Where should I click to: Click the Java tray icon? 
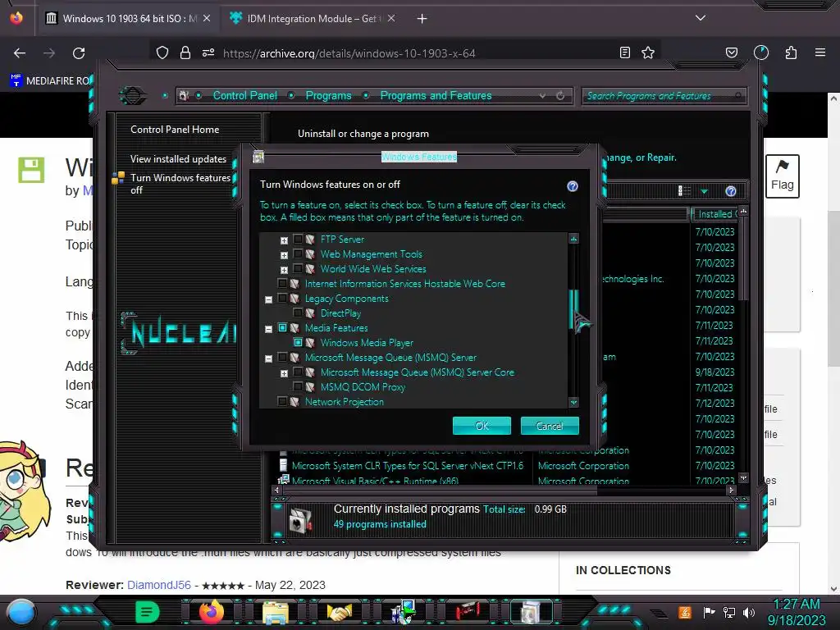[x=684, y=612]
